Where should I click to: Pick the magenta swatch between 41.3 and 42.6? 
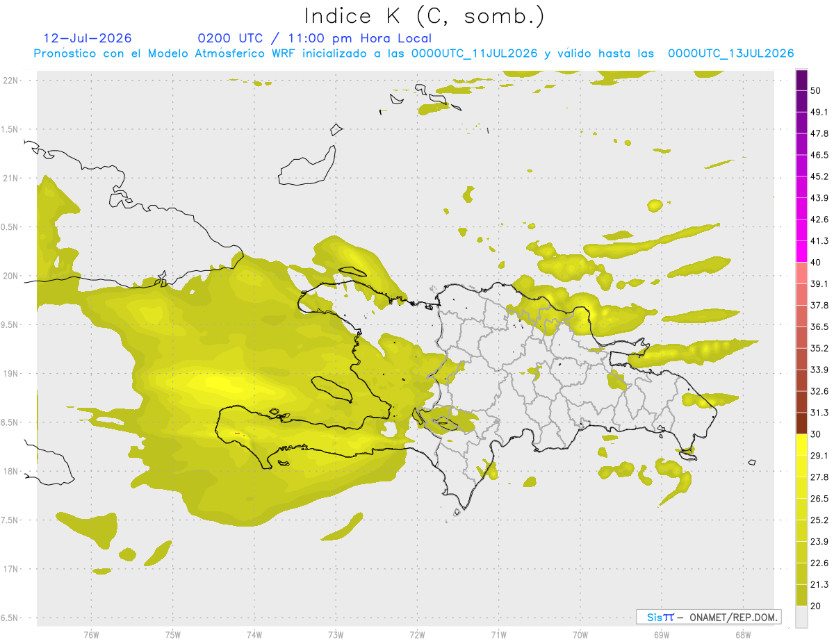801,230
